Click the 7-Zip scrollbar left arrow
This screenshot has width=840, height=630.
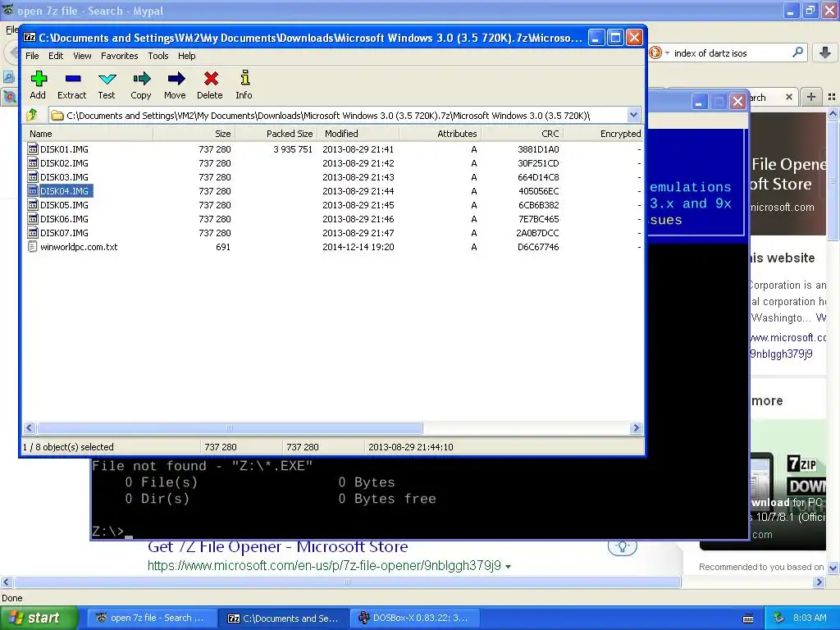[x=30, y=427]
